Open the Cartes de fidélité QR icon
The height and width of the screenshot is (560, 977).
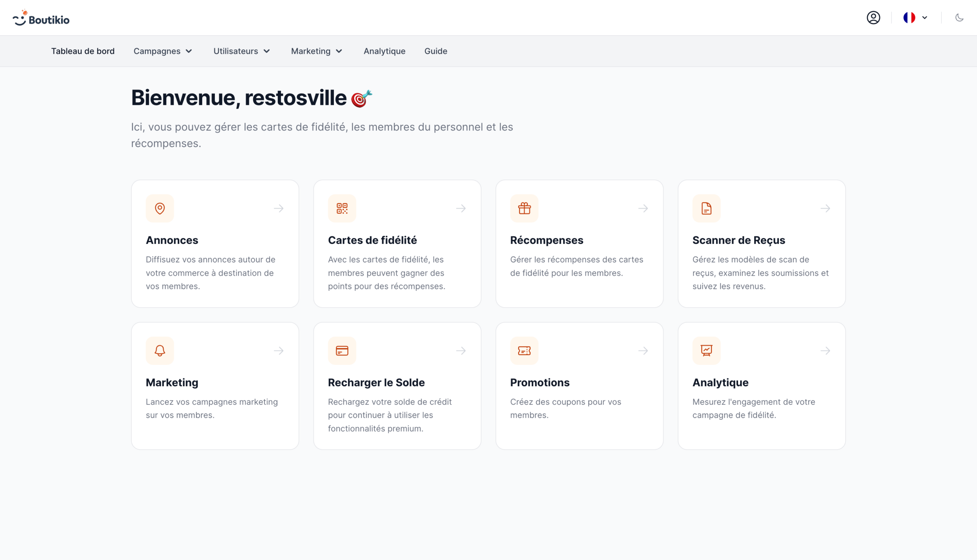coord(342,209)
